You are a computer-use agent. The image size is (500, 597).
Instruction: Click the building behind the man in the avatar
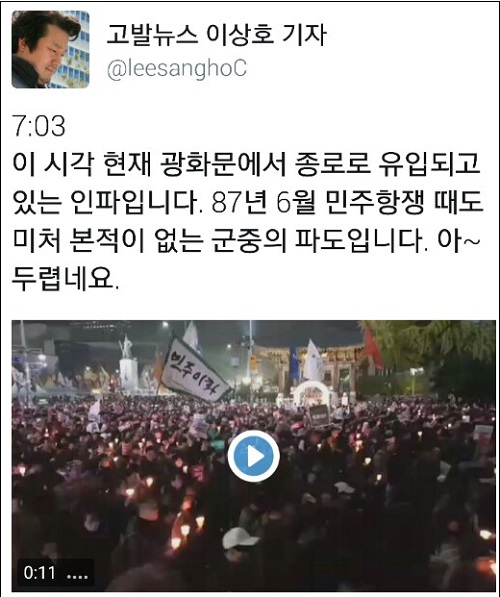(x=75, y=49)
